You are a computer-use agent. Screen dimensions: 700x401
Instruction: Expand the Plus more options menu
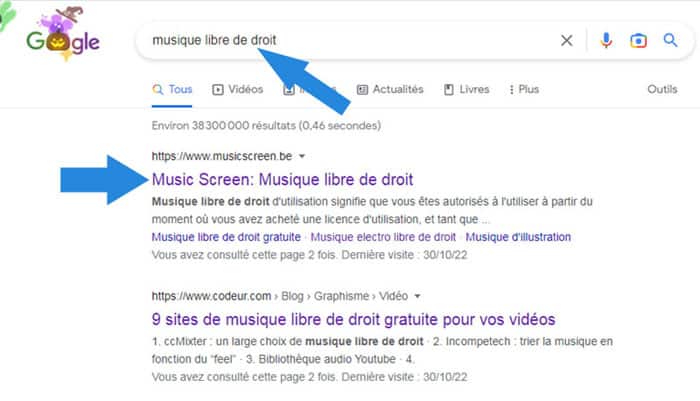point(521,89)
